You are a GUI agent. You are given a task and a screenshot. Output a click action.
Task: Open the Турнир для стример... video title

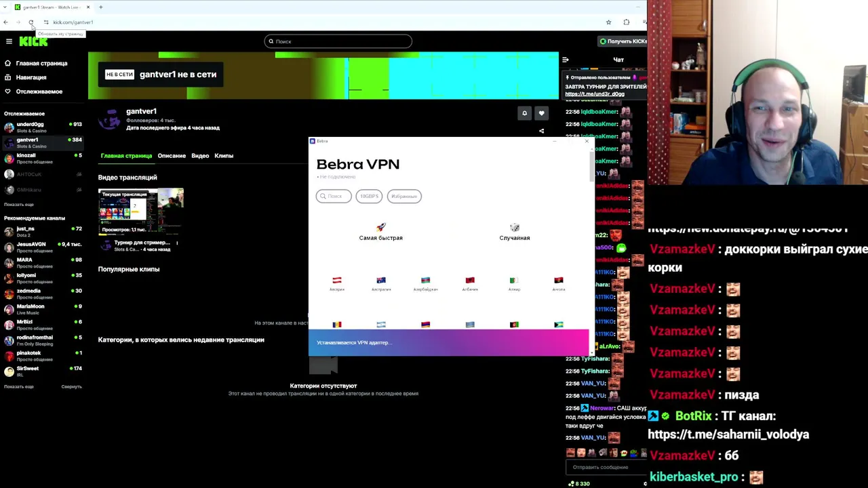click(x=142, y=243)
